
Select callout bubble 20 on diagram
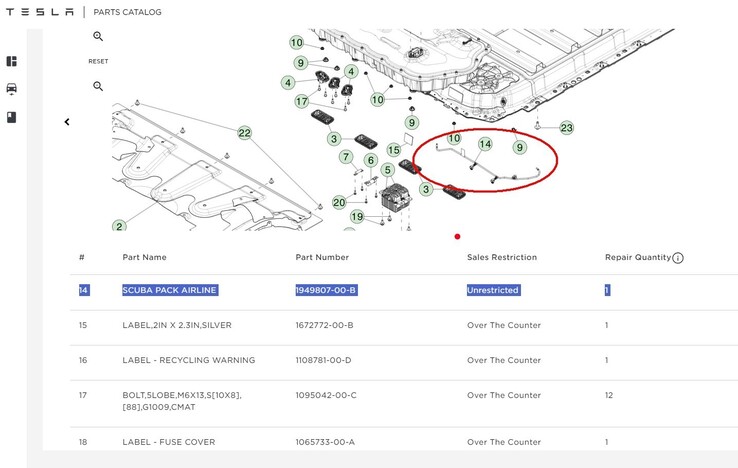(339, 202)
